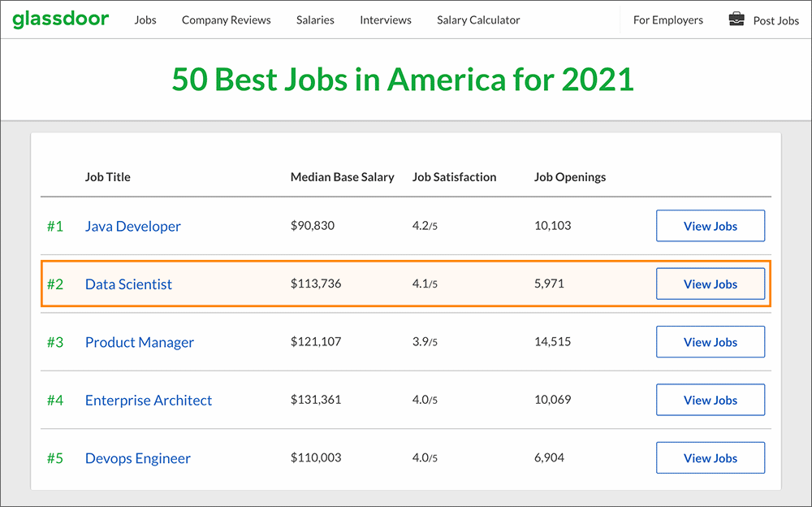Click the Job Title column header

[x=108, y=177]
